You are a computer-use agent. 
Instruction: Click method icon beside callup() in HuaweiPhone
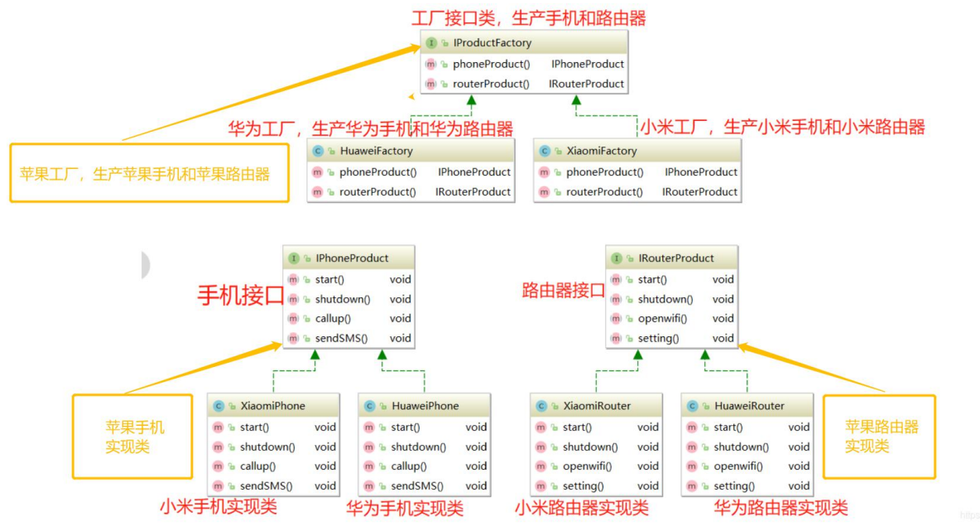369,466
